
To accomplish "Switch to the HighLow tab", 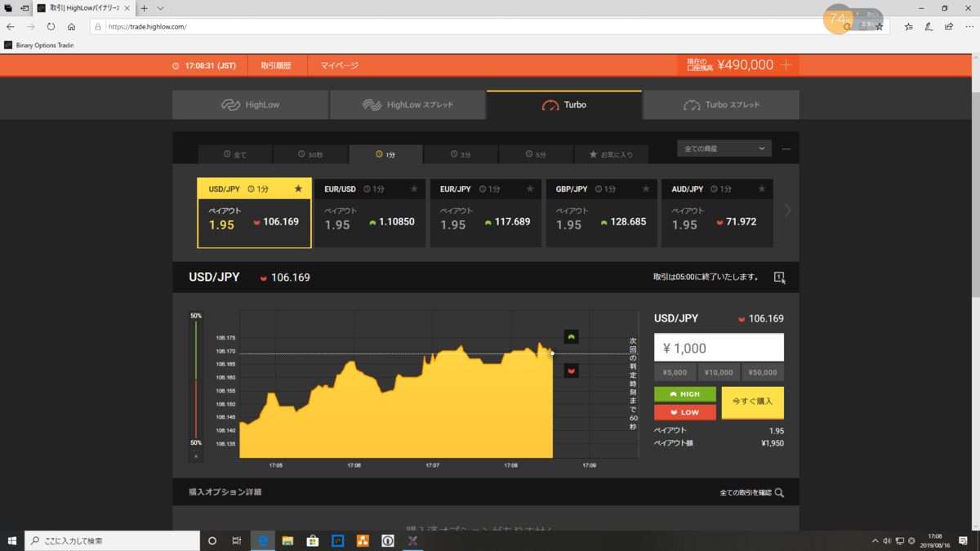I will (x=250, y=105).
